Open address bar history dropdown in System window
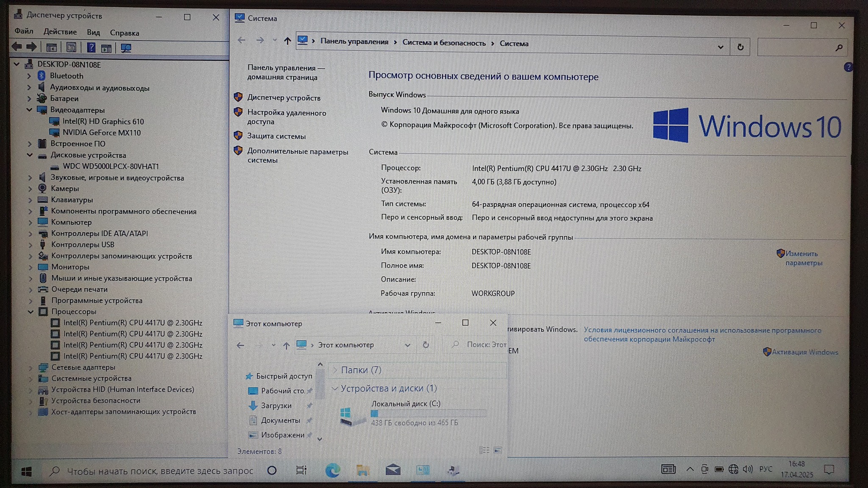The width and height of the screenshot is (868, 488). [x=721, y=47]
